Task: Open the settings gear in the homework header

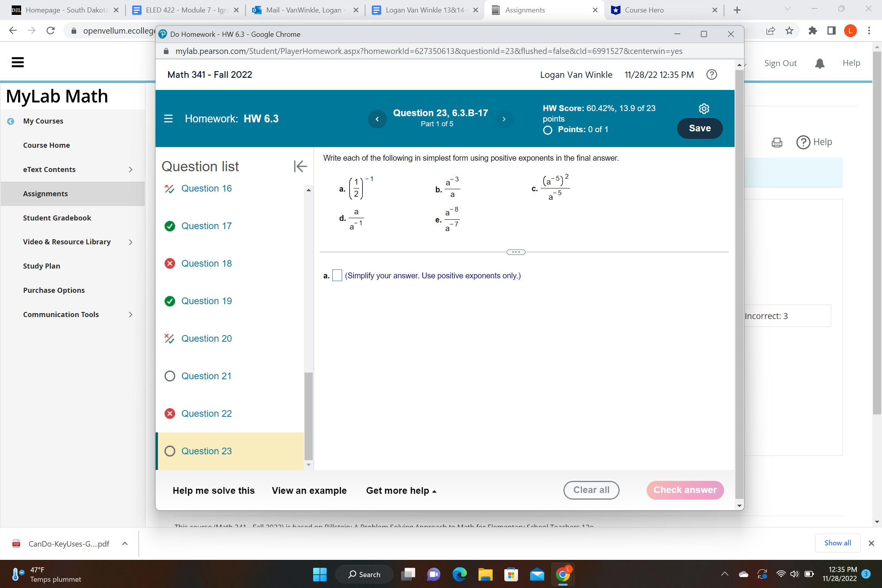Action: (x=704, y=109)
